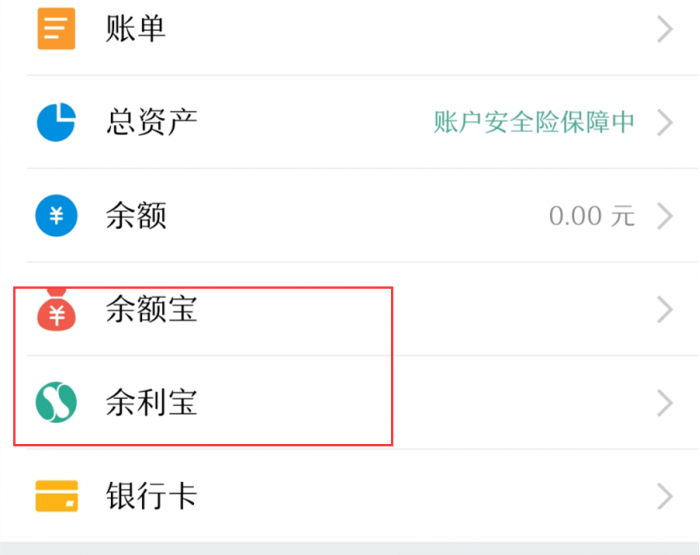The image size is (700, 555).
Task: Tap the green 余利宝 icon
Action: [x=56, y=403]
